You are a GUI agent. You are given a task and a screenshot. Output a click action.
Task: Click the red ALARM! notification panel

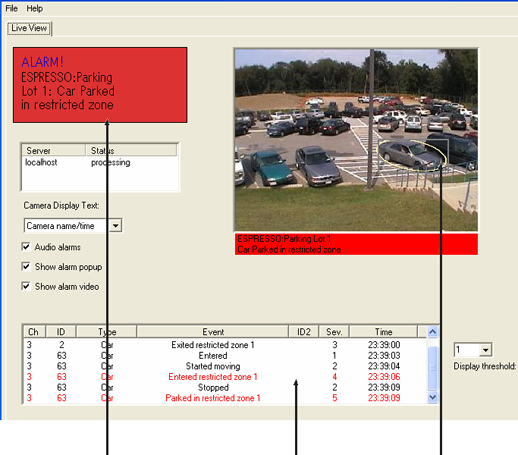click(100, 85)
